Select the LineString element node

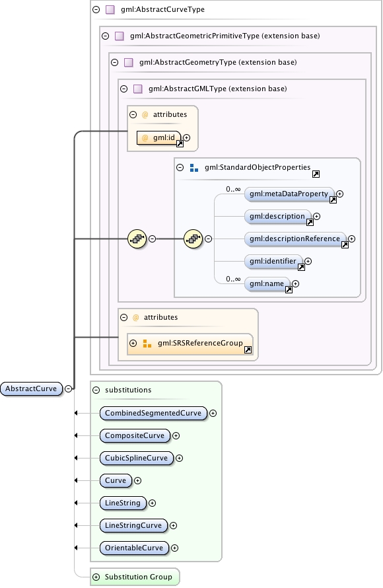[123, 503]
